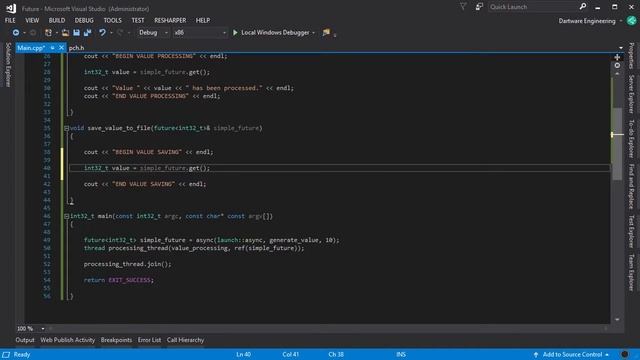
Task: Click the green account avatar icon
Action: (x=631, y=21)
